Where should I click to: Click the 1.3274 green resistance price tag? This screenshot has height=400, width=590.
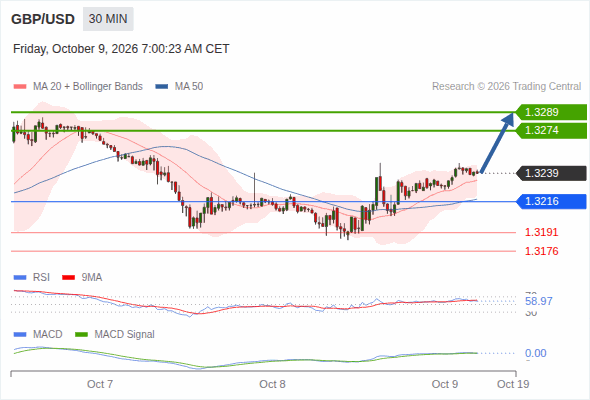551,131
